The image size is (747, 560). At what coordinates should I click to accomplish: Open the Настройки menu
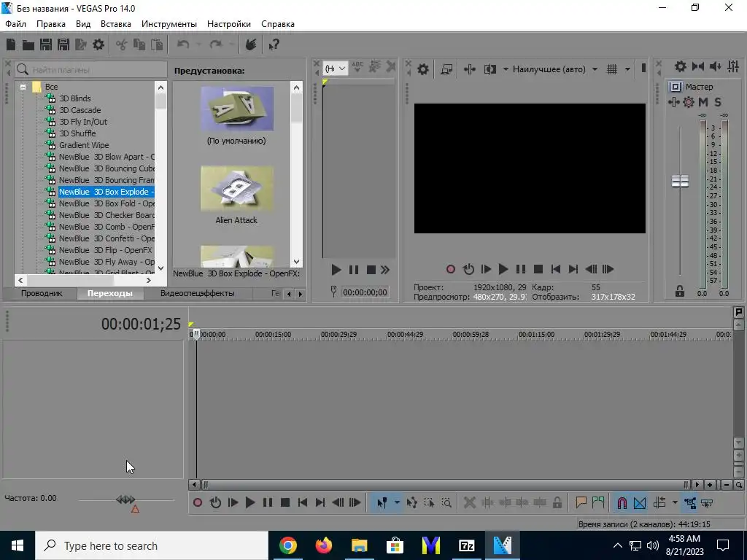pyautogui.click(x=228, y=24)
